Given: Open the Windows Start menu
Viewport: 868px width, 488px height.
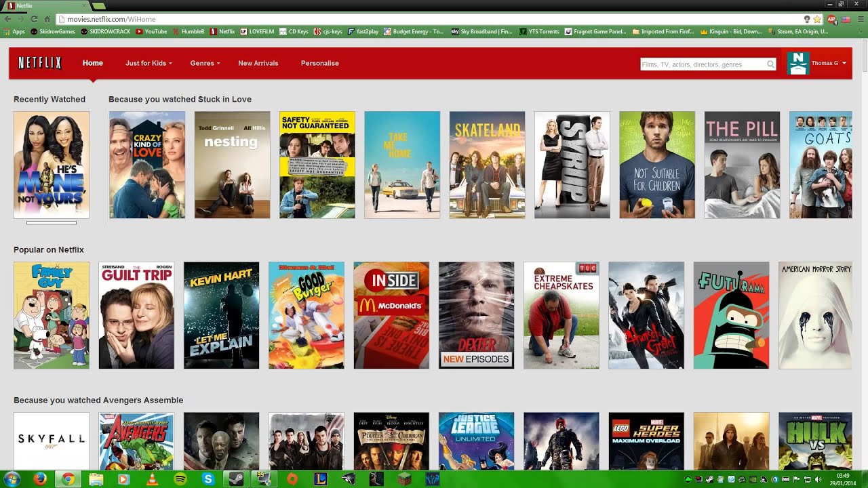Looking at the screenshot, I should 12,479.
